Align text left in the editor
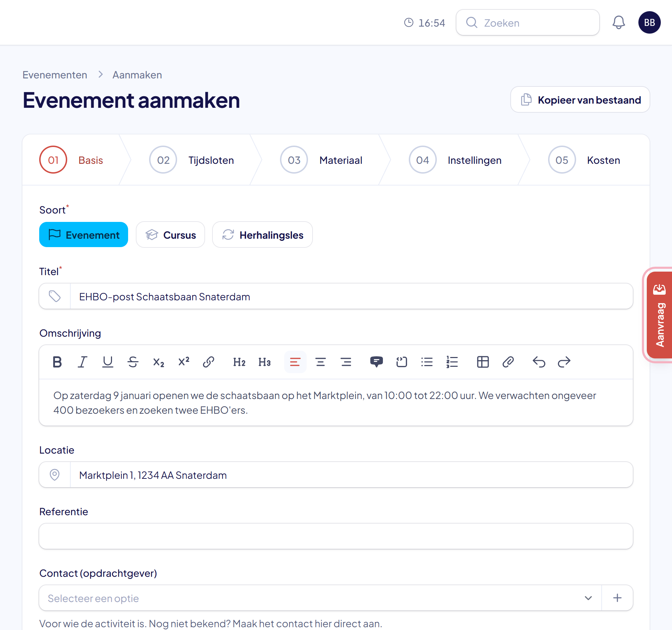The width and height of the screenshot is (672, 630). coord(295,362)
